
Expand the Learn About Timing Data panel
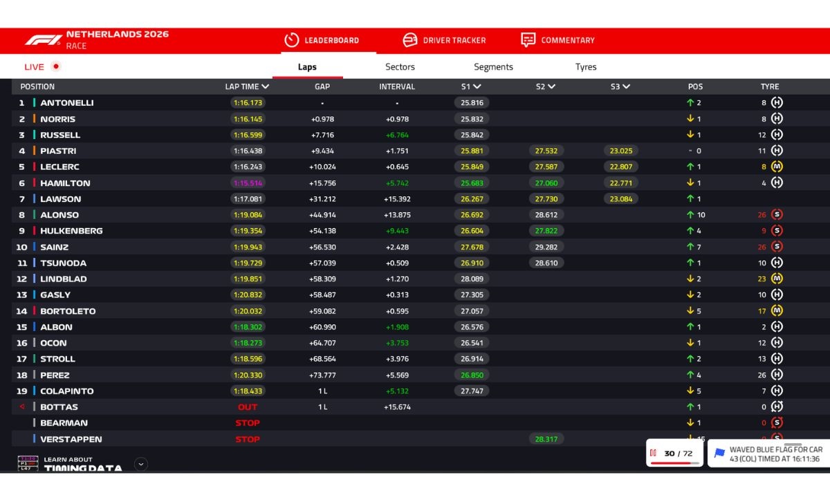point(141,464)
